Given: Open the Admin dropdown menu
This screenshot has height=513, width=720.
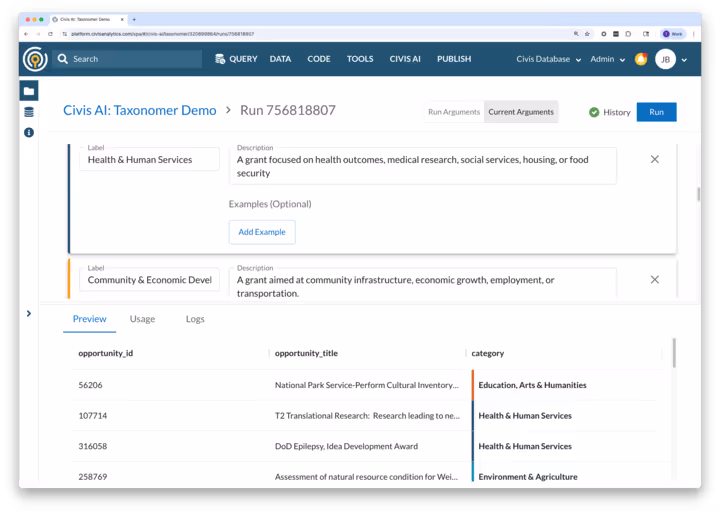Looking at the screenshot, I should point(608,59).
